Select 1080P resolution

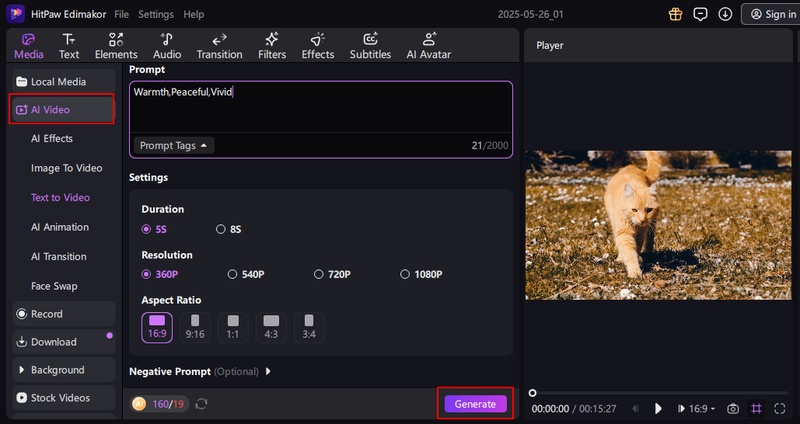point(421,274)
